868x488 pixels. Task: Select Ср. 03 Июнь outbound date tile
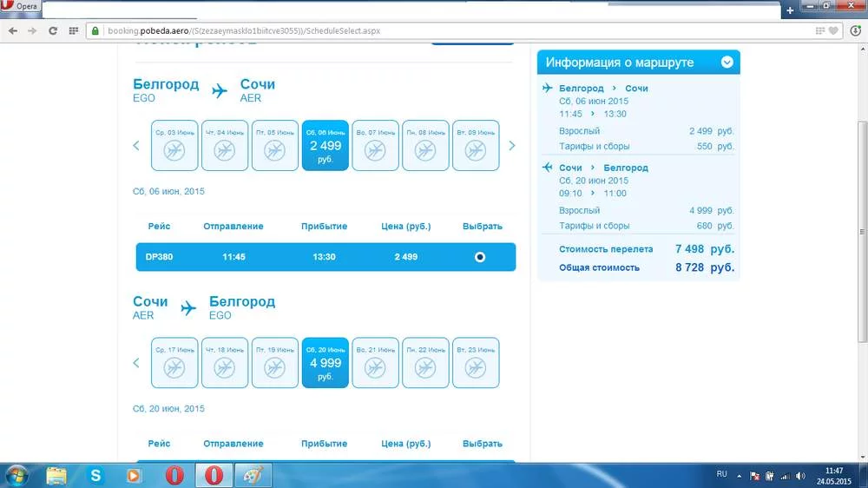174,145
